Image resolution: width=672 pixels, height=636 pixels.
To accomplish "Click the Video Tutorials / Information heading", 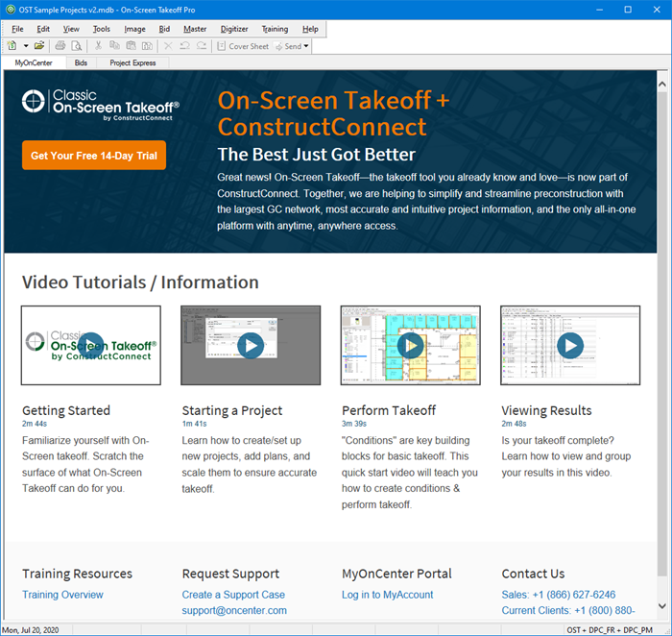I will click(140, 282).
